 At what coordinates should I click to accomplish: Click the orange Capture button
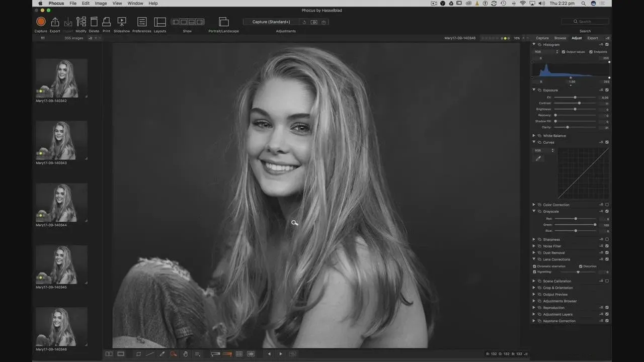[41, 22]
